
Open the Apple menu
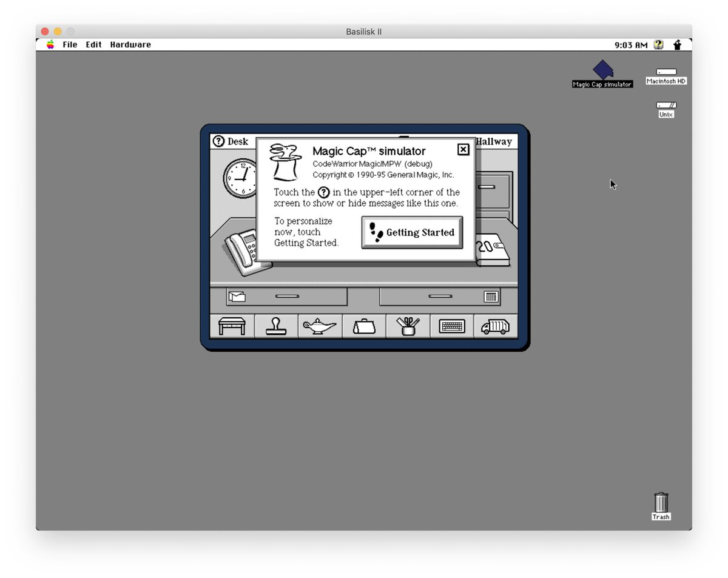point(50,45)
